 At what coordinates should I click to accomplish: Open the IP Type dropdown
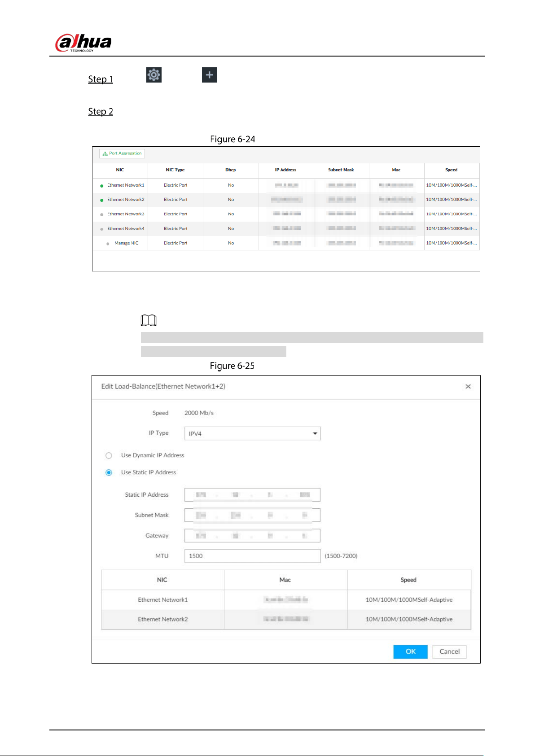click(x=253, y=433)
